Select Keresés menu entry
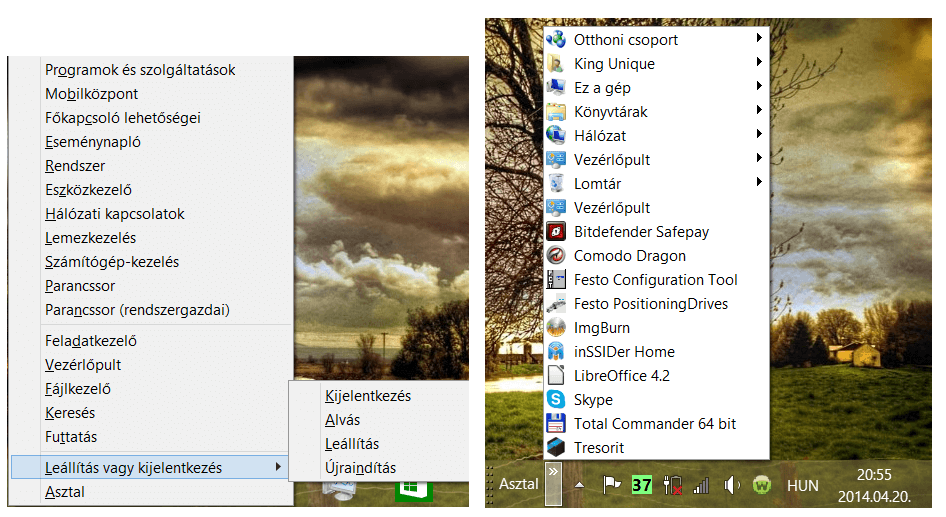This screenshot has width=946, height=517. coord(70,413)
